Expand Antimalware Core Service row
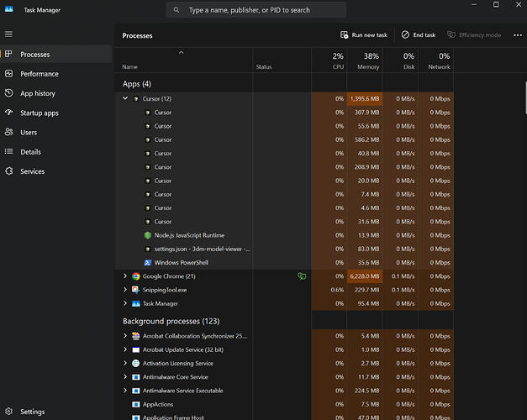The width and height of the screenshot is (527, 420). click(125, 376)
